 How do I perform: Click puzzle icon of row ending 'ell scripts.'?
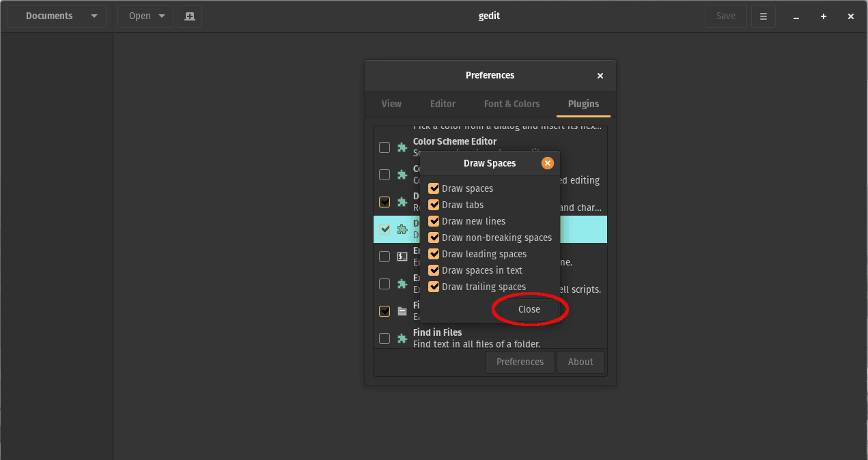point(402,284)
